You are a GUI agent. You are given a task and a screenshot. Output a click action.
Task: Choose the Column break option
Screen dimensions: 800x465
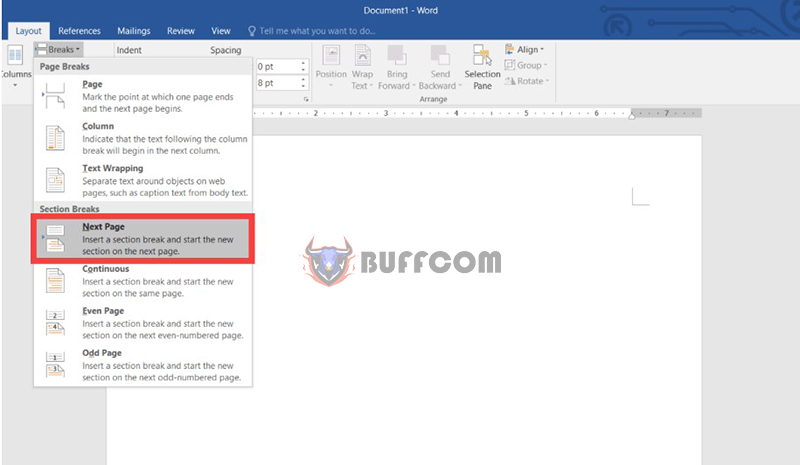143,138
